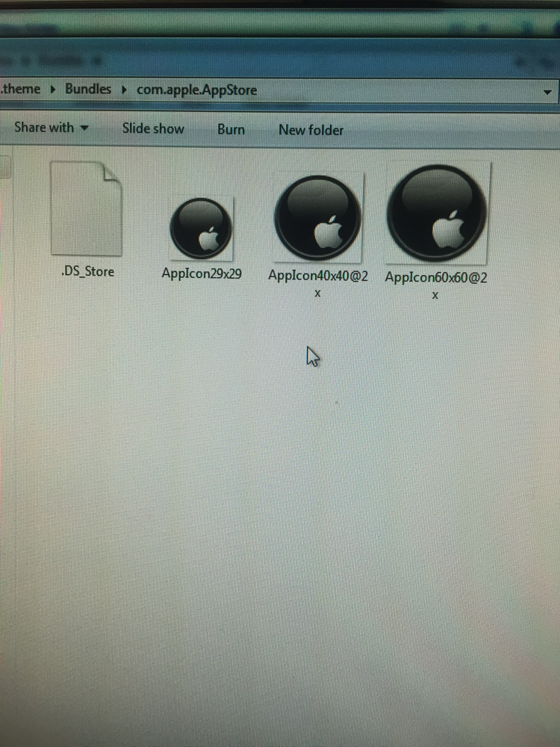
Task: Click the AppIcon29x29 file name label
Action: tap(202, 273)
